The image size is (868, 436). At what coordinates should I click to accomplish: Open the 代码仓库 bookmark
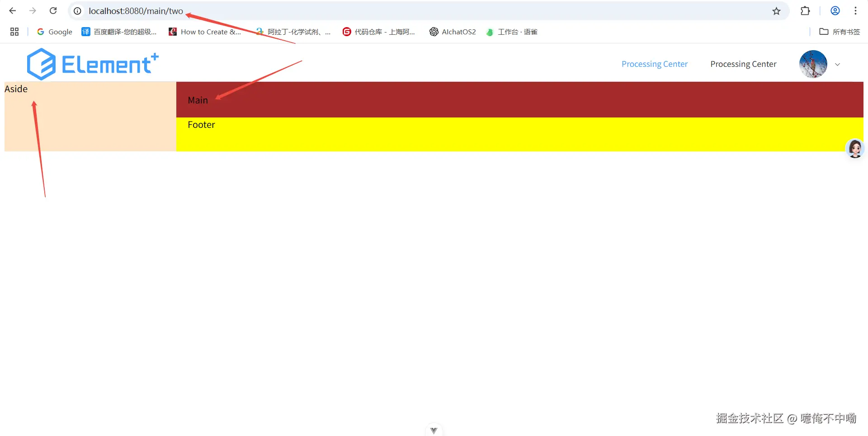click(x=379, y=32)
